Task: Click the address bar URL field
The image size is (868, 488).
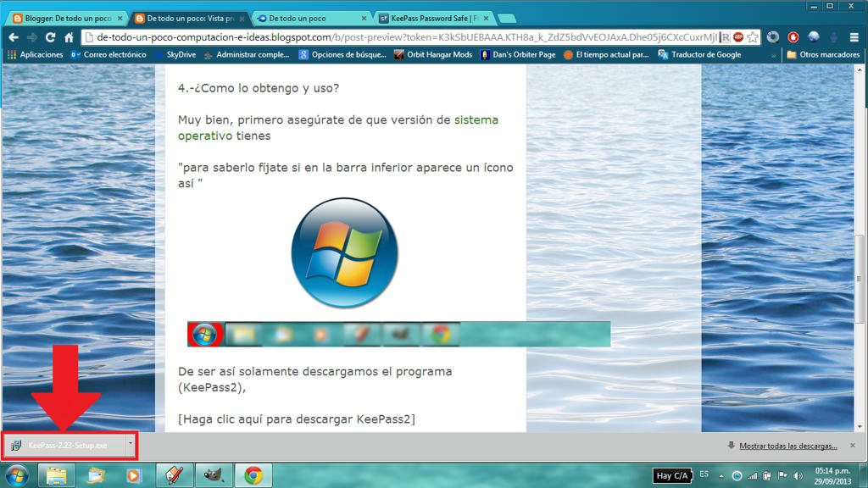Action: pos(407,37)
